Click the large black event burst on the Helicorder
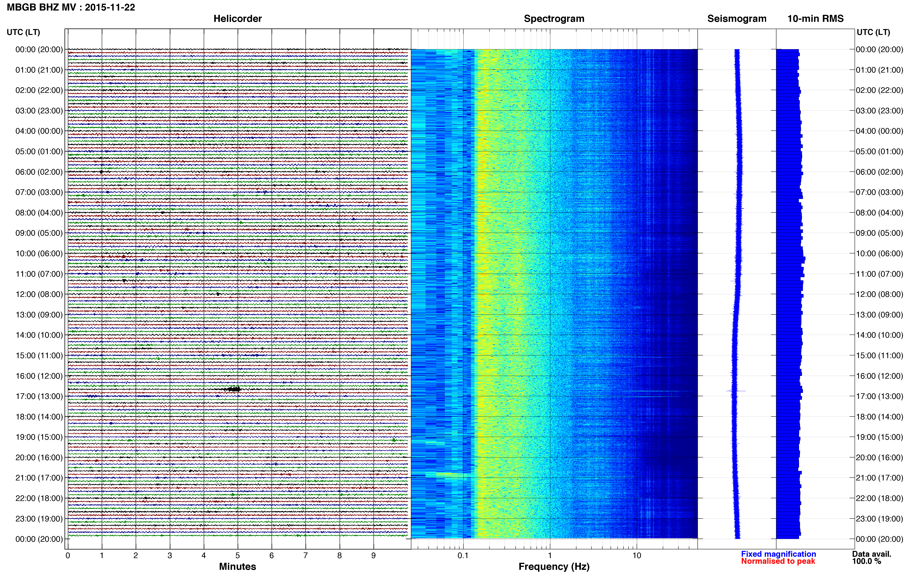The width and height of the screenshot is (924, 578). click(x=233, y=389)
